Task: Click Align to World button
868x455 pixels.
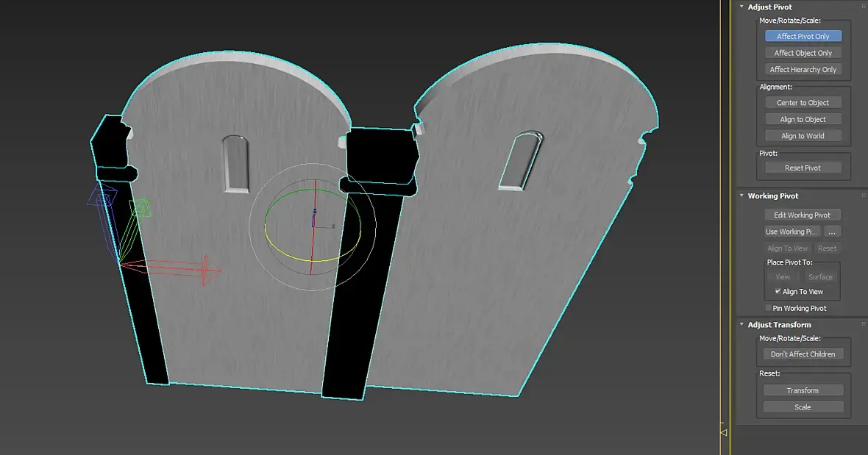Action: tap(803, 136)
